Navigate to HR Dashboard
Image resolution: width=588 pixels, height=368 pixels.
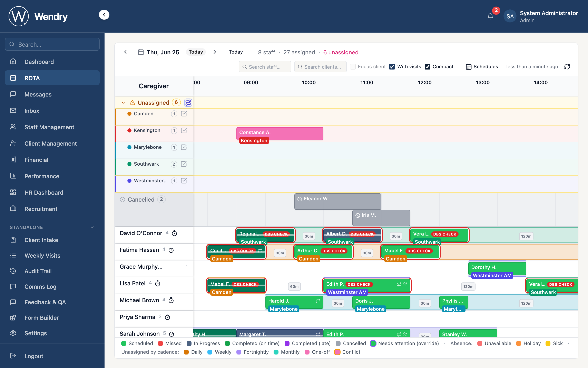click(52, 193)
